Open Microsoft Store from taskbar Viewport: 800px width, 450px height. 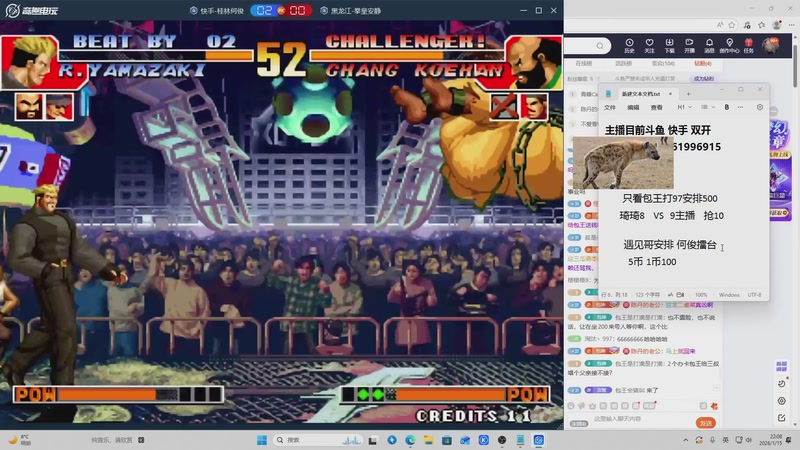[446, 440]
